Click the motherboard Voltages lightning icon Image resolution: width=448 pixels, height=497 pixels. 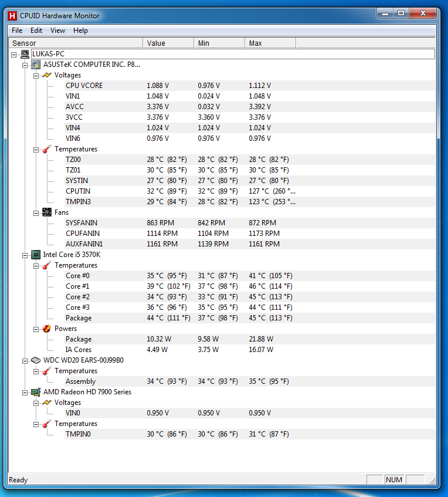click(x=47, y=75)
